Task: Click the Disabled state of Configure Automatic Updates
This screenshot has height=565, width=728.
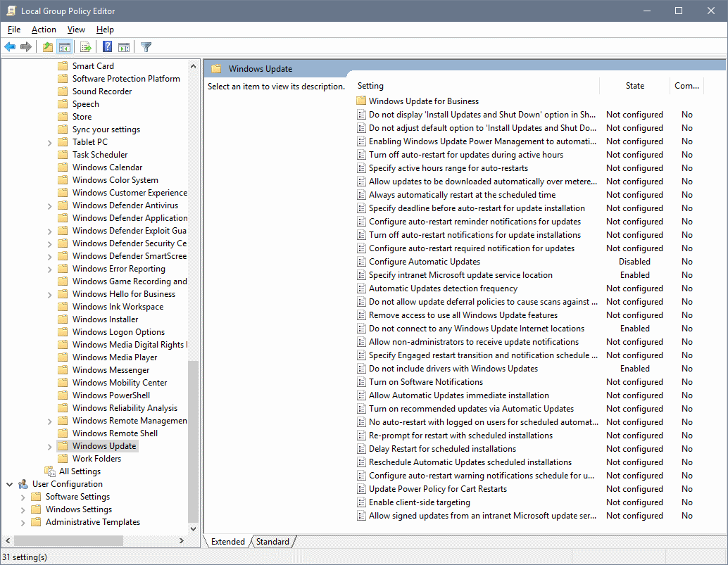Action: 634,262
